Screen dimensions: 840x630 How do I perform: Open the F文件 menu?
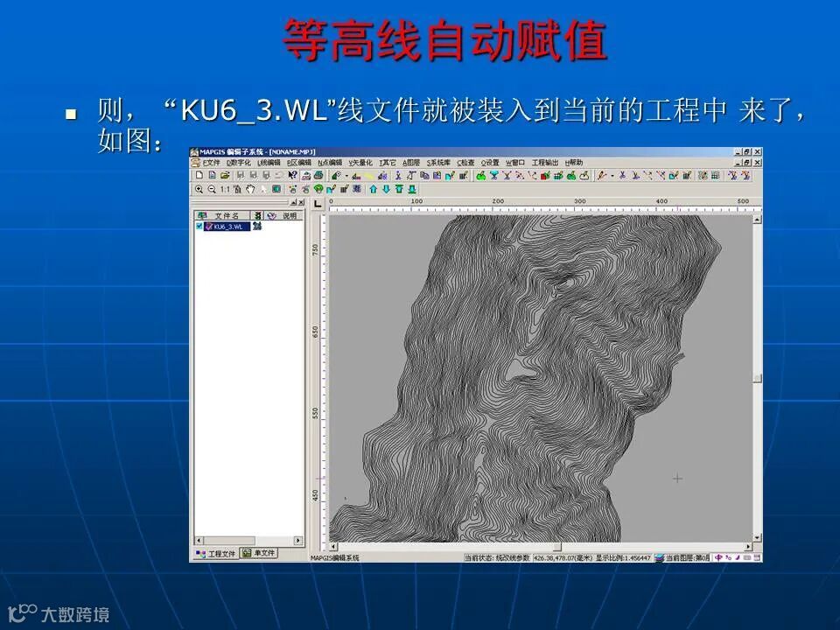click(x=212, y=163)
